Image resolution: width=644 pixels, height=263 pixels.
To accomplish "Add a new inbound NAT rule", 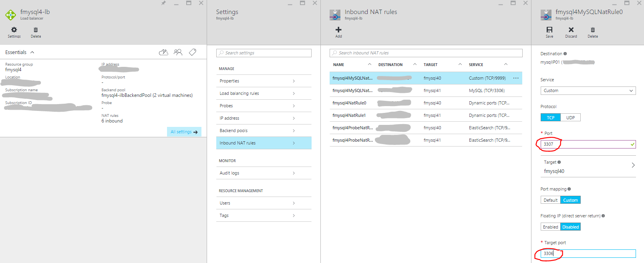I will 338,32.
